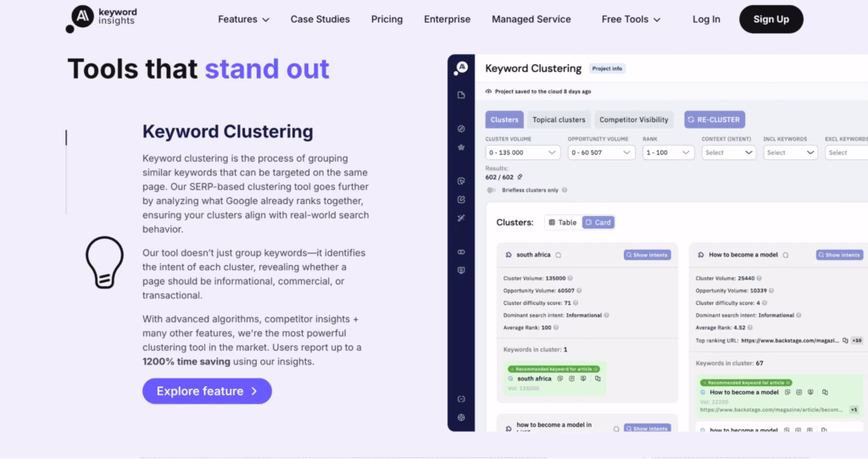Click the settings gear at sidebar bottom
Image resolution: width=868 pixels, height=459 pixels.
point(461,417)
